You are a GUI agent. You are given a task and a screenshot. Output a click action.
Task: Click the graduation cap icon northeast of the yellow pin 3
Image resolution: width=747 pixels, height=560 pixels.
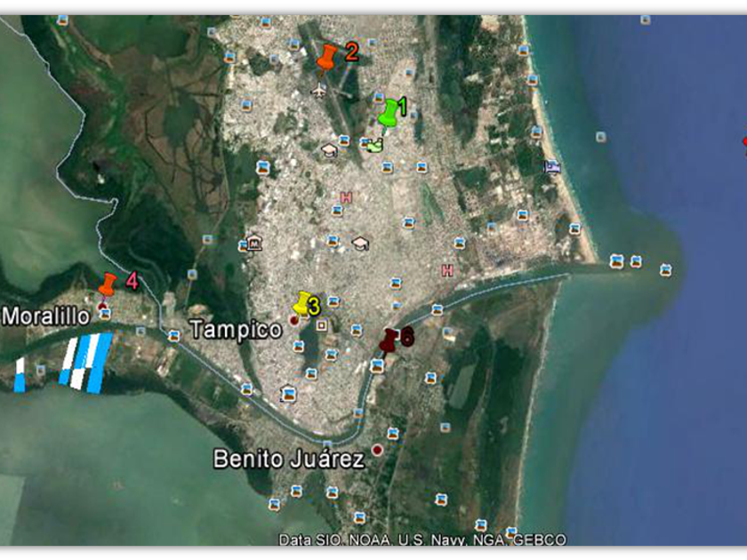[x=361, y=244]
